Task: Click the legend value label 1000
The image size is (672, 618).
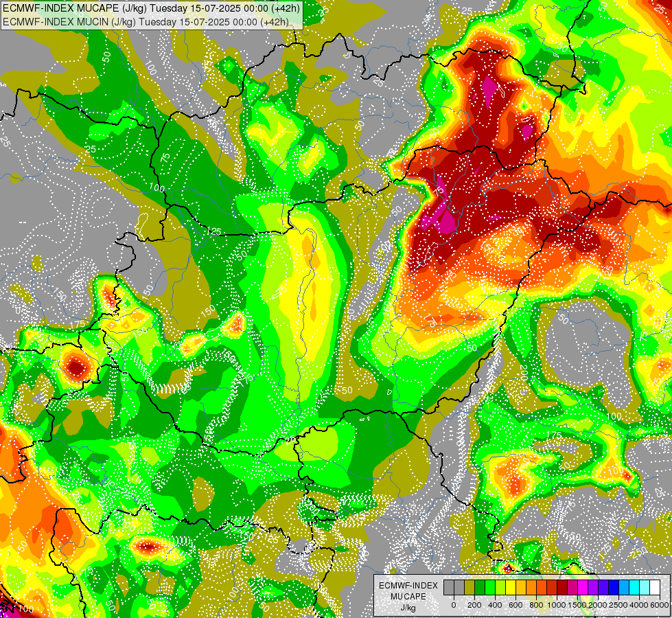Action: [557, 605]
